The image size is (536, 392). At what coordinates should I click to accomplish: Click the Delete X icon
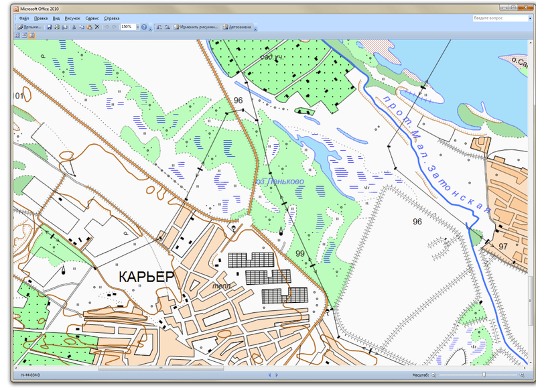pyautogui.click(x=97, y=27)
